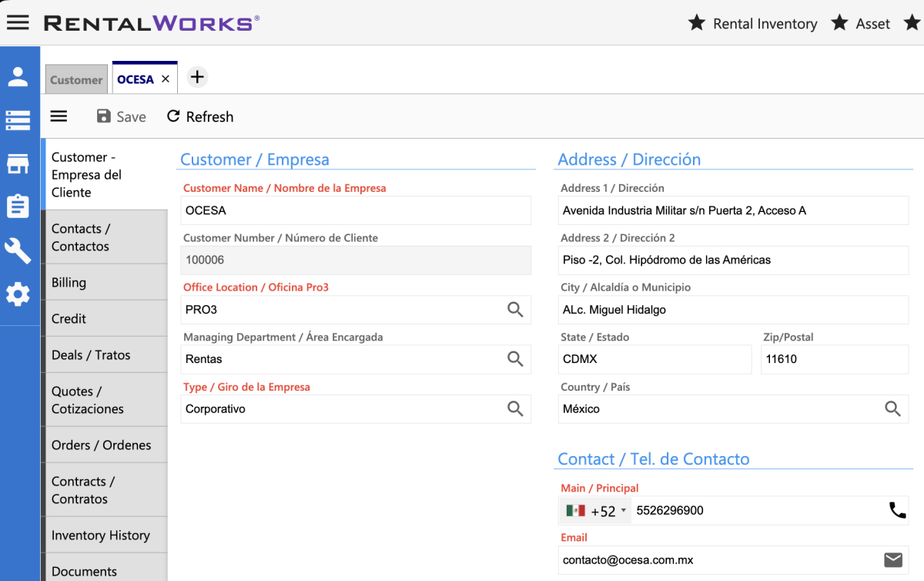Click the clipboard icon in left sidebar
This screenshot has width=924, height=581.
tap(18, 207)
